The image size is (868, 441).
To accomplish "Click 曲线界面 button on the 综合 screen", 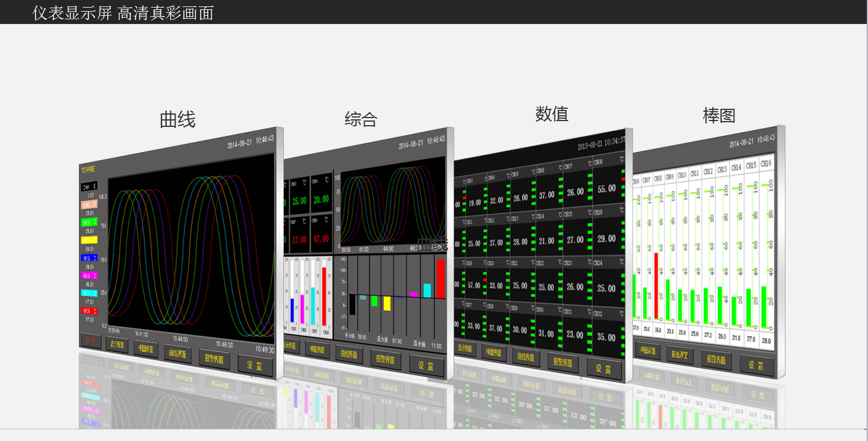I will pos(349,354).
